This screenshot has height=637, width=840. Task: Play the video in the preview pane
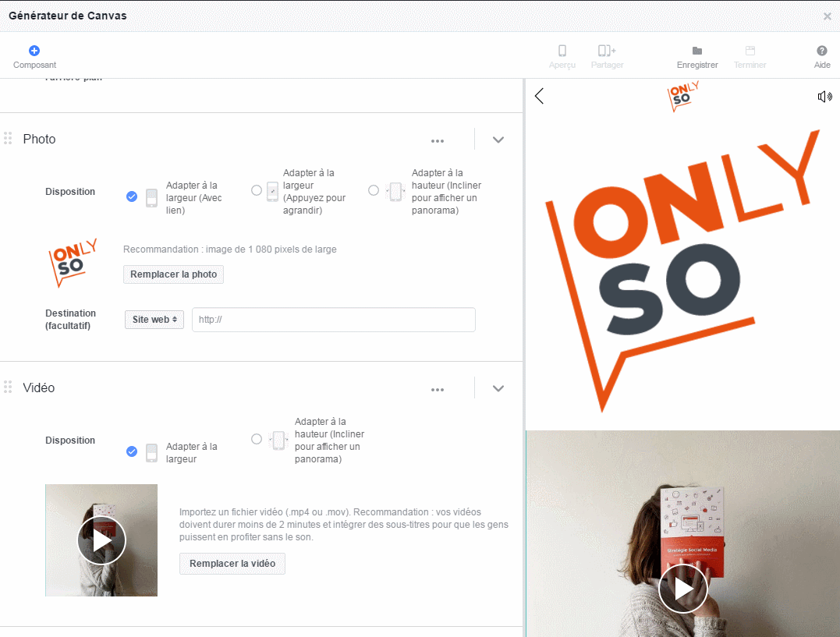coord(683,589)
